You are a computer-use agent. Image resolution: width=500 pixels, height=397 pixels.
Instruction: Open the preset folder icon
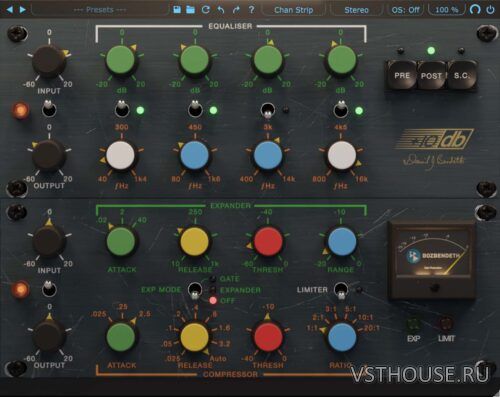pos(190,10)
